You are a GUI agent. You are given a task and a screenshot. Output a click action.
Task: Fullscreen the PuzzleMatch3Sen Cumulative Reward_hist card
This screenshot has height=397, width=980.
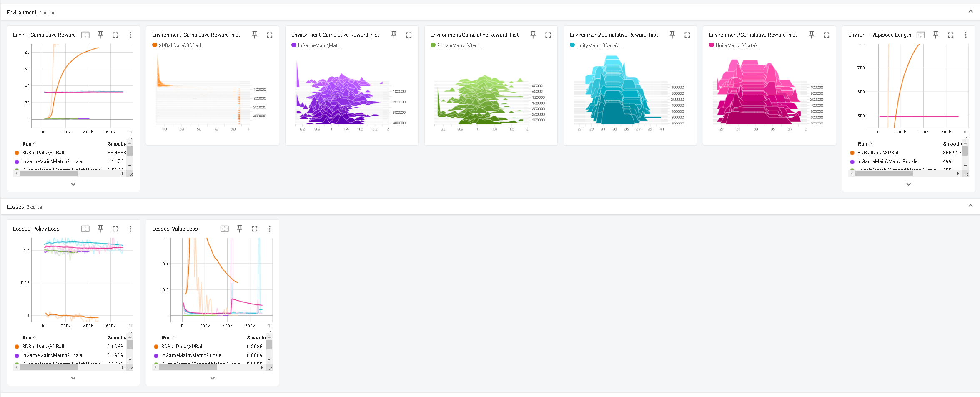click(548, 35)
